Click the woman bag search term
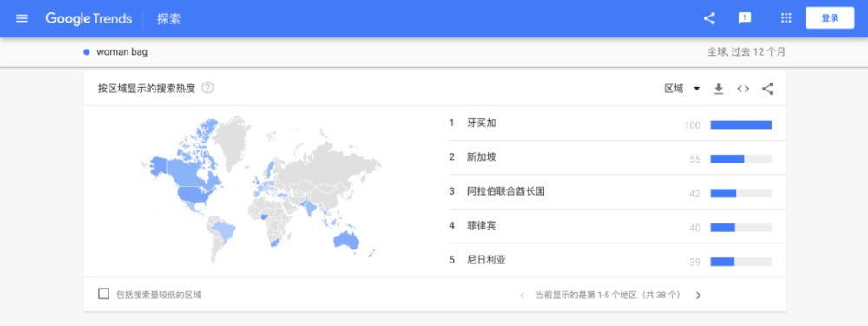Image resolution: width=868 pixels, height=326 pixels. coord(122,52)
